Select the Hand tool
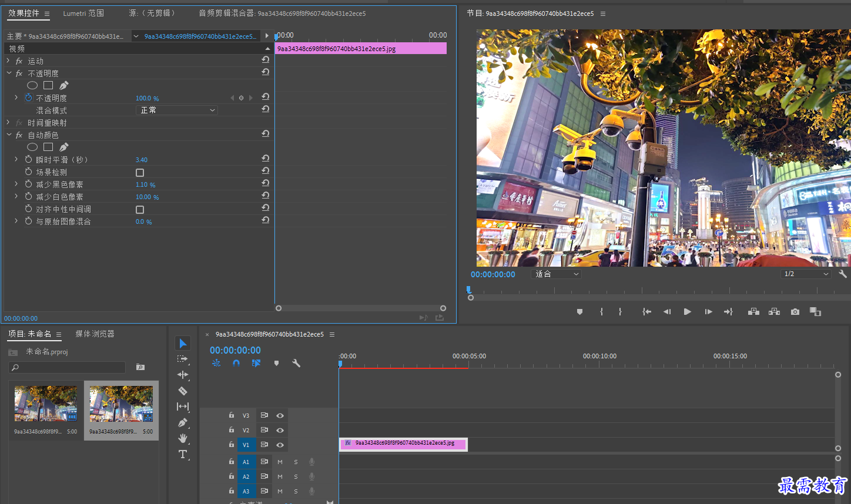Screen dimensions: 851x504 click(183, 438)
